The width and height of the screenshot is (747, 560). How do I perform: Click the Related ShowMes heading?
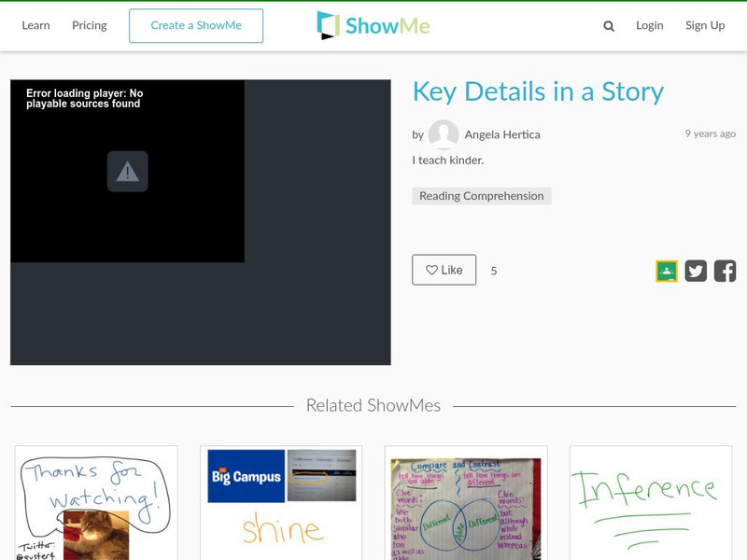373,406
